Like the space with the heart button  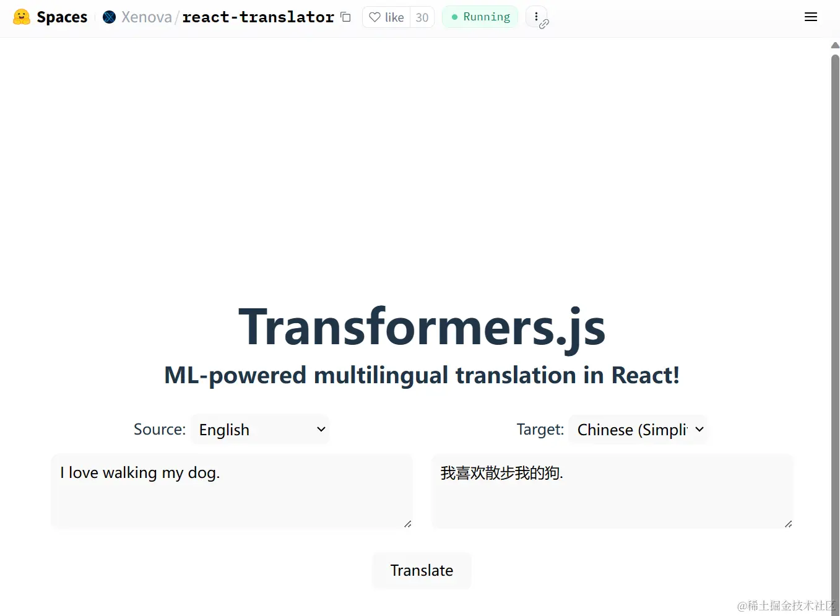pyautogui.click(x=386, y=17)
